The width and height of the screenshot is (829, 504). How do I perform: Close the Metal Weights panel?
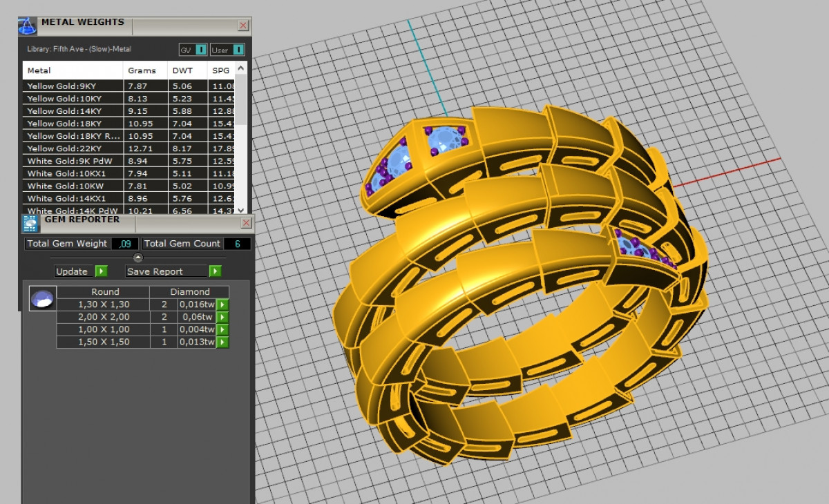pos(243,26)
